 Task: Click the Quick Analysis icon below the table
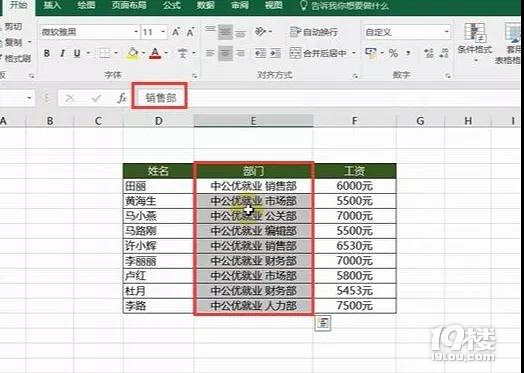pyautogui.click(x=323, y=323)
